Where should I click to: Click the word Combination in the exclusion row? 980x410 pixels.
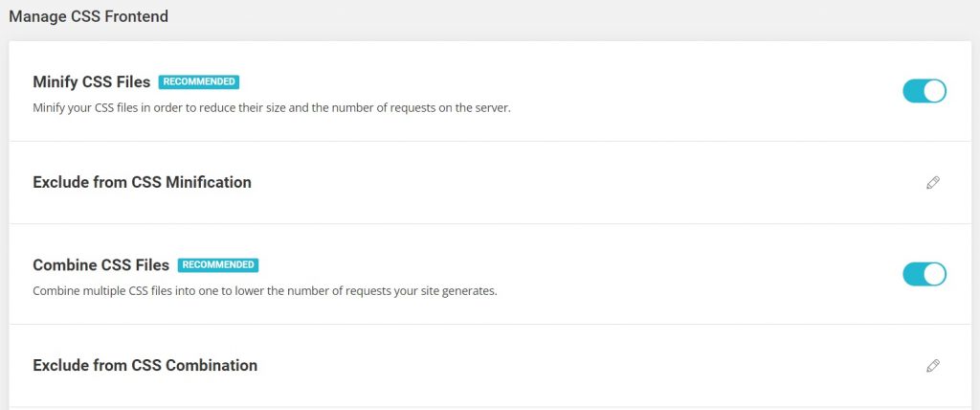pyautogui.click(x=212, y=365)
